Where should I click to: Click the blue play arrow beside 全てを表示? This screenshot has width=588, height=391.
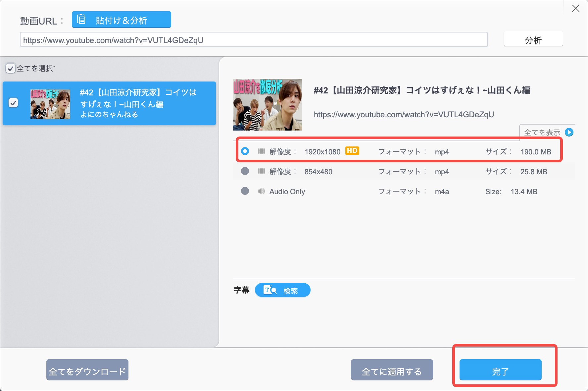569,132
